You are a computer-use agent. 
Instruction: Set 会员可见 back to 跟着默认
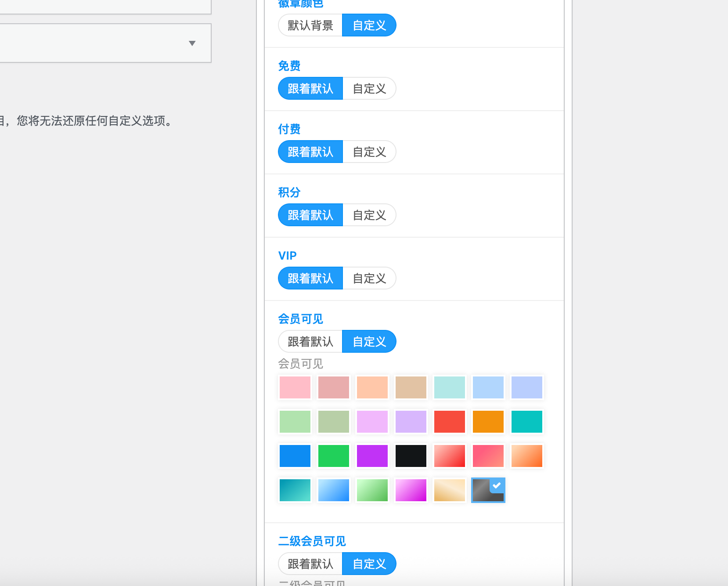310,341
